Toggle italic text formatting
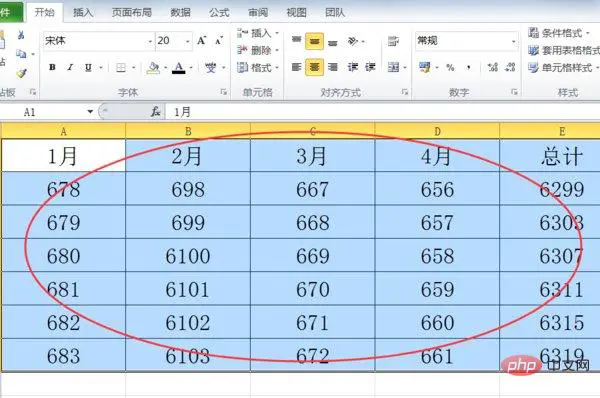The width and height of the screenshot is (600, 398). coord(70,67)
